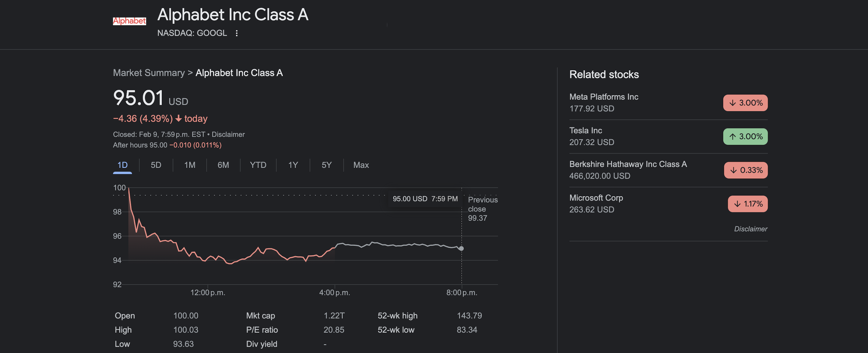Show the 6M chart range
Viewport: 868px width, 353px height.
click(x=223, y=165)
